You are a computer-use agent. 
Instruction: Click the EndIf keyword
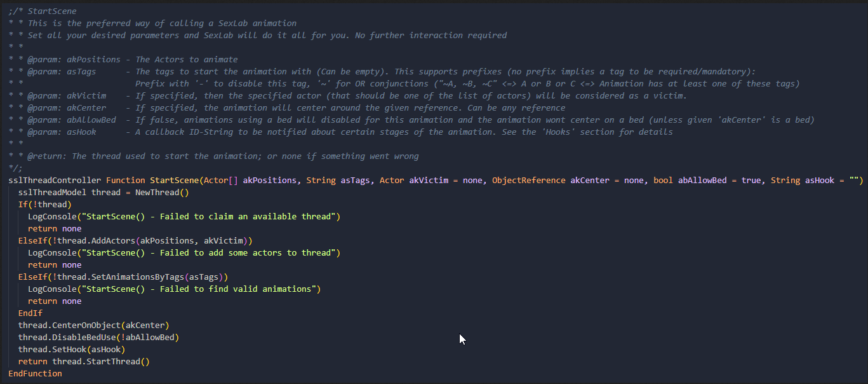coord(30,313)
